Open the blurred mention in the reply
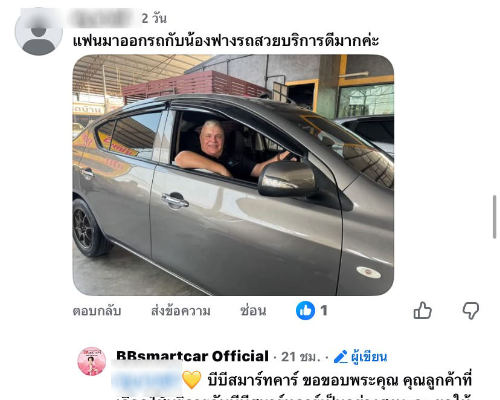The image size is (500, 400). [x=147, y=380]
